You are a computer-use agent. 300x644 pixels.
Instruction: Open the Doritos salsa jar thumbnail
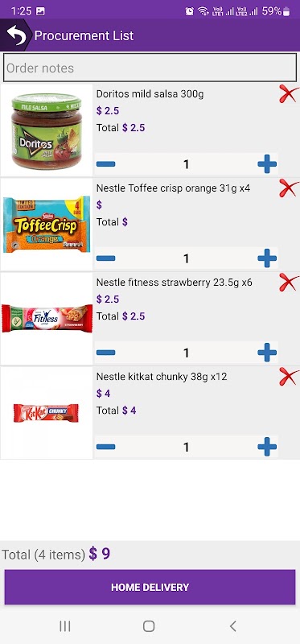47,130
